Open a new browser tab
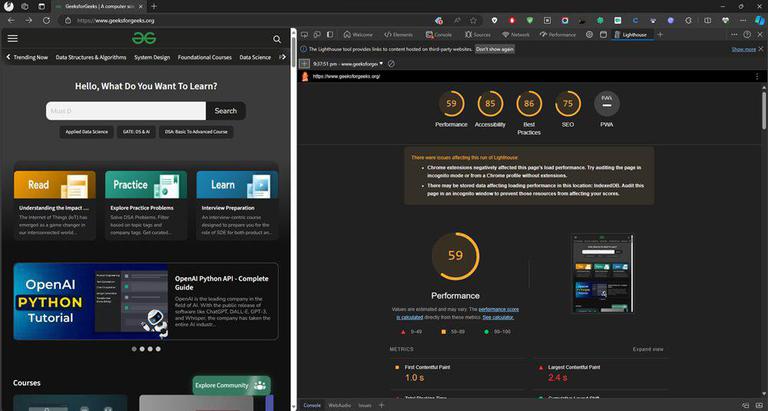Screen dimensions: 768x411 pyautogui.click(x=154, y=6)
